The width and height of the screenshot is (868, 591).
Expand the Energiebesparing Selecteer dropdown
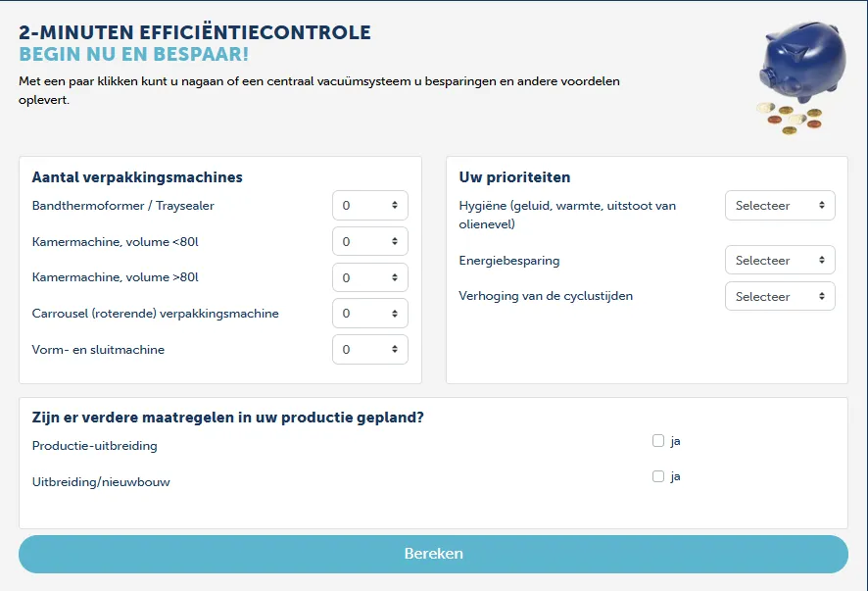pos(780,261)
